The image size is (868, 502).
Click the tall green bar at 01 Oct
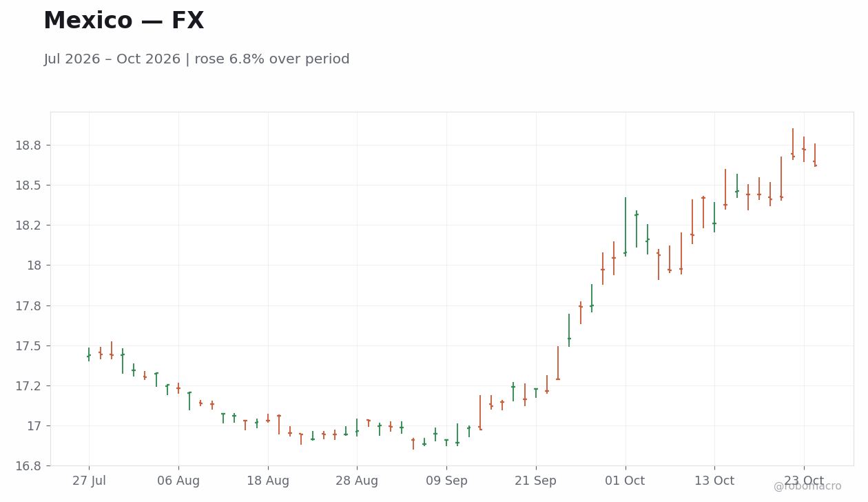pyautogui.click(x=626, y=226)
